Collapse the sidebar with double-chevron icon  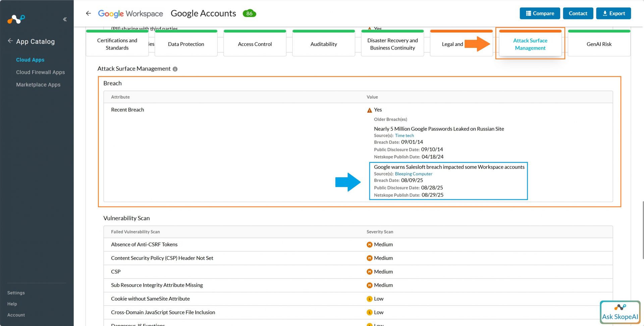[x=65, y=19]
